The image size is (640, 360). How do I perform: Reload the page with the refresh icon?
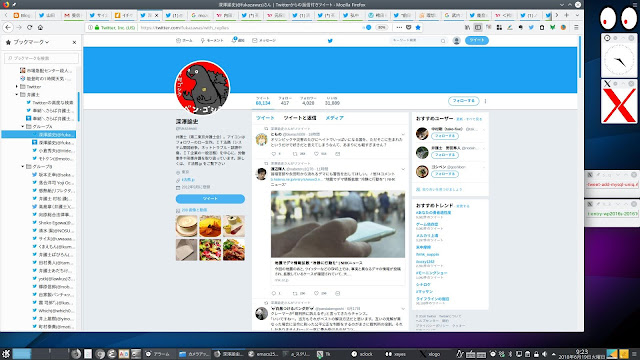point(29,27)
